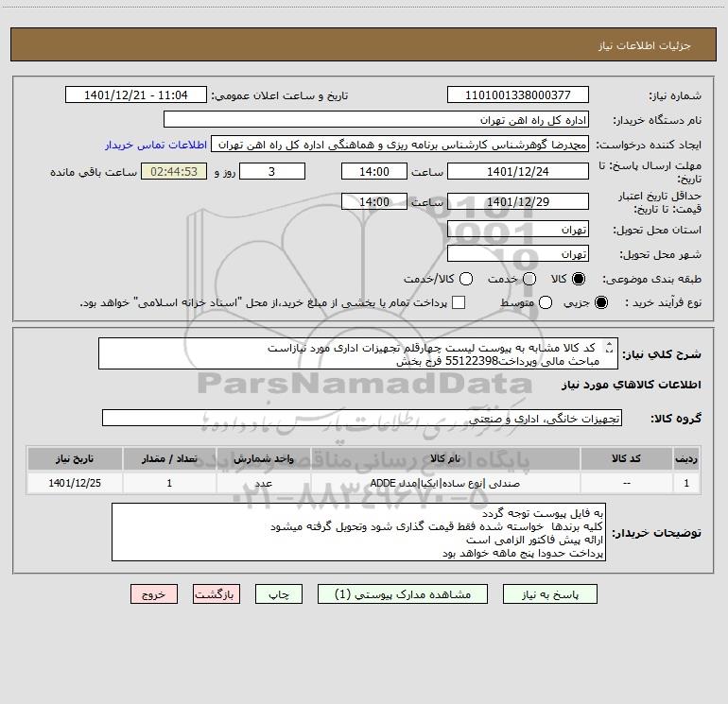Viewport: 728px width, 704px height.
Task: Click the استان محل تحویل field
Action: 518,229
